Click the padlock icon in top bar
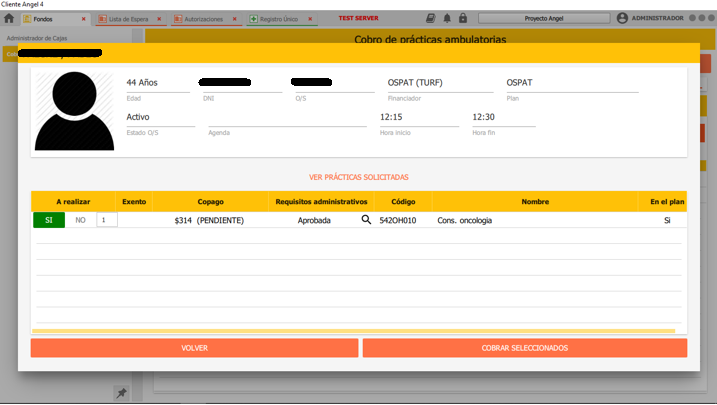 (x=462, y=18)
